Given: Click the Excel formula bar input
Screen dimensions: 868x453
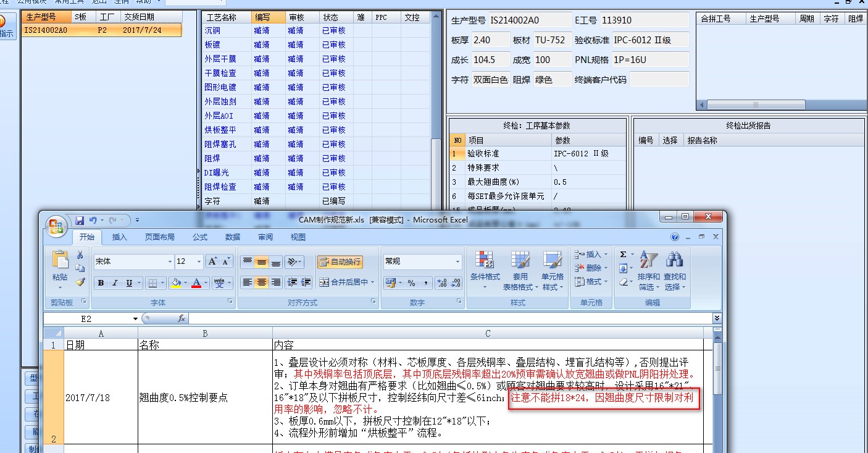Looking at the screenshot, I should [451, 318].
